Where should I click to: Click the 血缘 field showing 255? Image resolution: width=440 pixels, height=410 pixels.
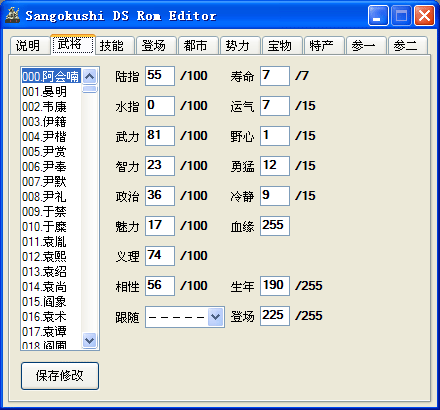(275, 226)
